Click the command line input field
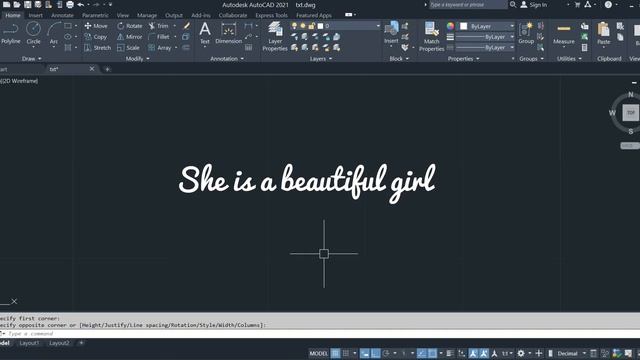This screenshot has height=360, width=640. (320, 333)
